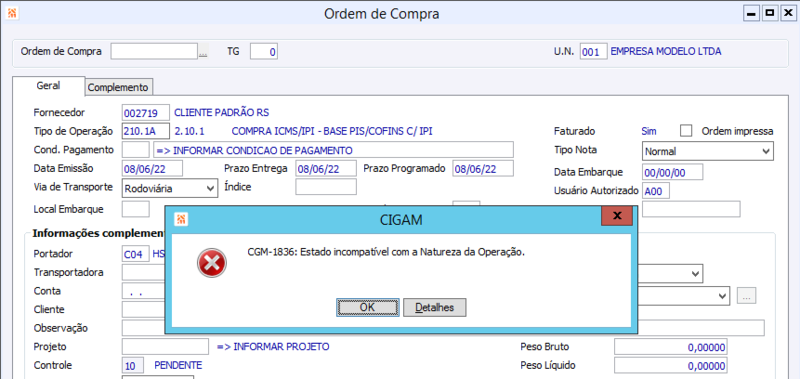800x379 pixels.
Task: Close the CIGAM error dialog
Action: pos(617,216)
